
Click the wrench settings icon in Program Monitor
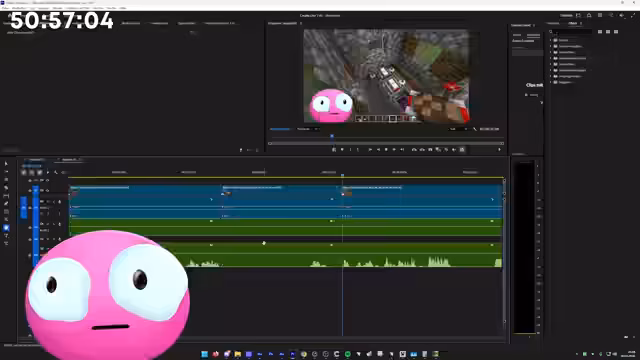click(475, 129)
